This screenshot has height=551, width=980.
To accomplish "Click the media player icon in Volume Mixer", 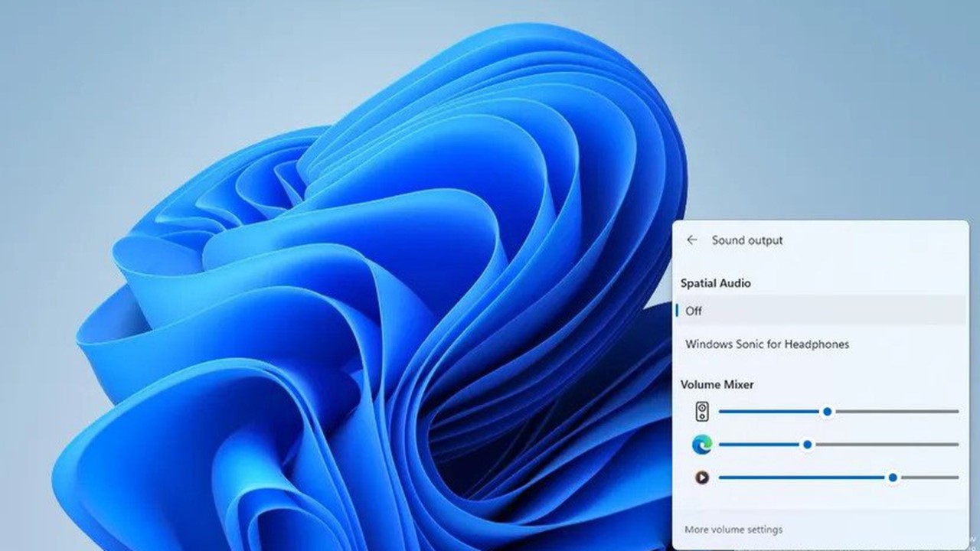I will tap(702, 478).
